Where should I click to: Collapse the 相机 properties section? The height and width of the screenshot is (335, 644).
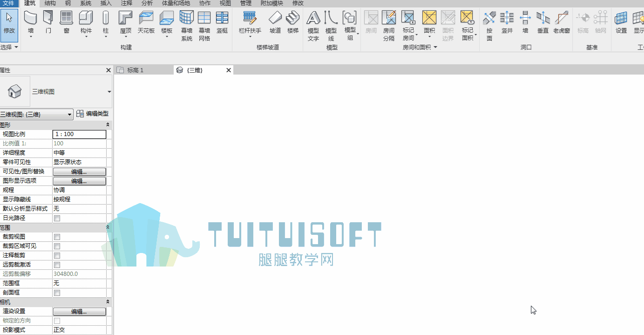coord(108,302)
